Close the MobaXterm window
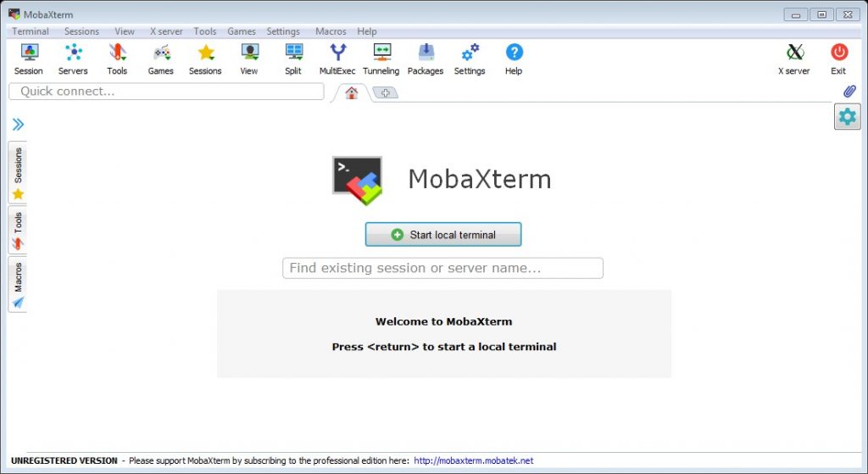 (x=848, y=15)
